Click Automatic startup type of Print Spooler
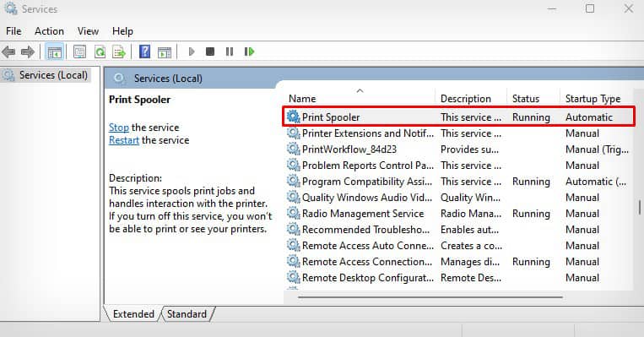This screenshot has height=337, width=644. pyautogui.click(x=589, y=117)
